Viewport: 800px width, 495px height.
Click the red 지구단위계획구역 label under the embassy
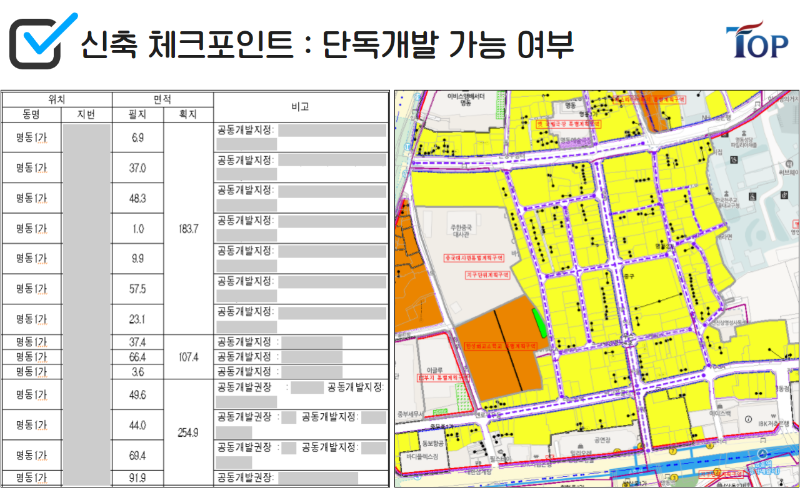[x=487, y=275]
